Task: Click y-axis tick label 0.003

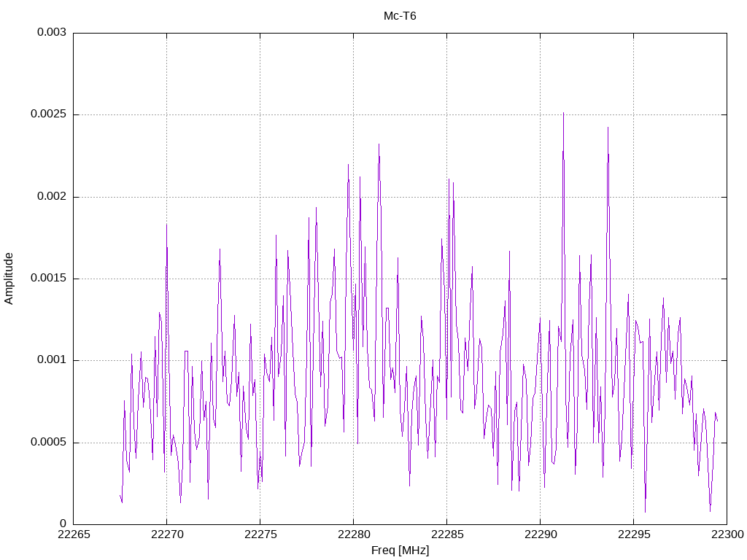Action: coord(52,32)
